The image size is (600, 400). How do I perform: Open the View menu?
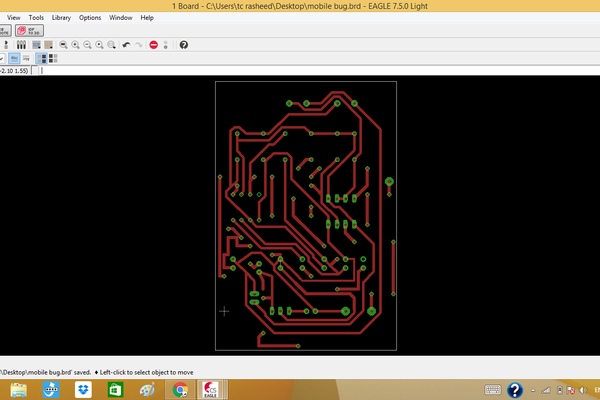(x=13, y=17)
